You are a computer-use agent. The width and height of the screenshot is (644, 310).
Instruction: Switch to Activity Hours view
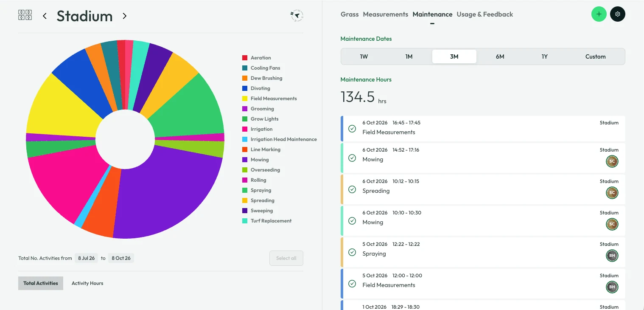87,283
